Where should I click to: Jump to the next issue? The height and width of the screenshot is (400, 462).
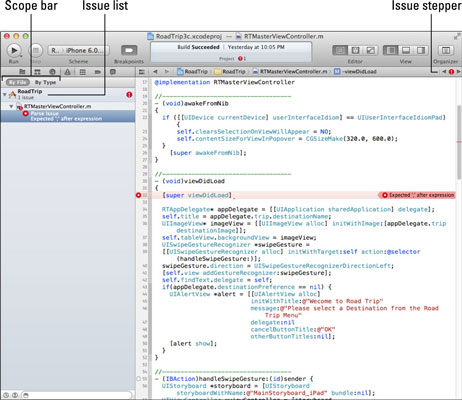tap(459, 72)
